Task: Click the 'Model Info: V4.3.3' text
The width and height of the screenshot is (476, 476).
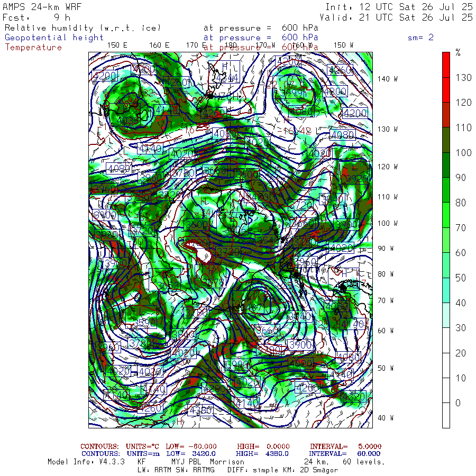Action: [x=87, y=462]
